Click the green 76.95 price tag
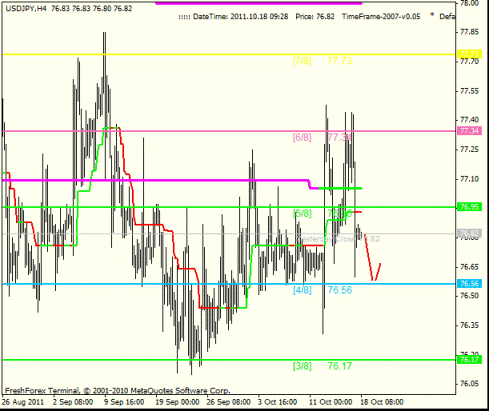 (470, 207)
